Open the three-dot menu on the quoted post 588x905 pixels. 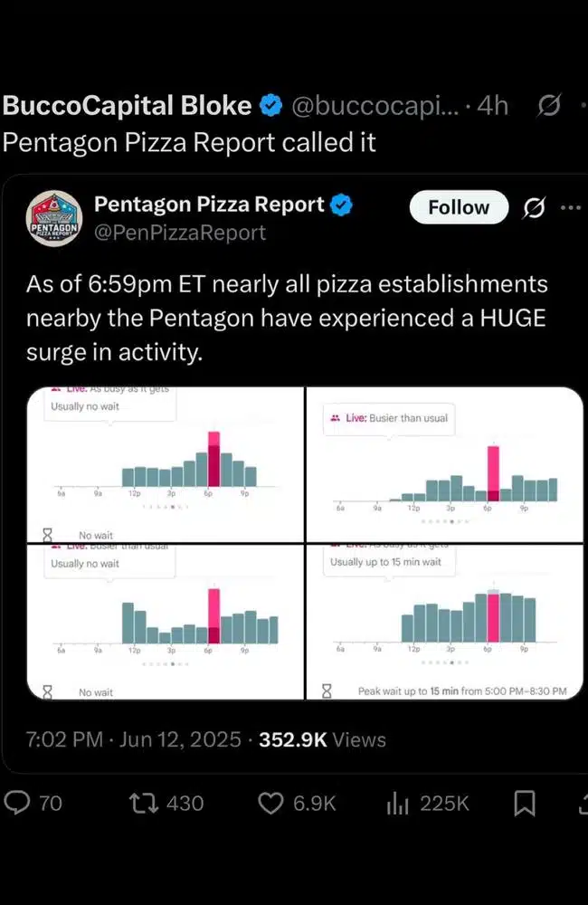click(x=570, y=207)
